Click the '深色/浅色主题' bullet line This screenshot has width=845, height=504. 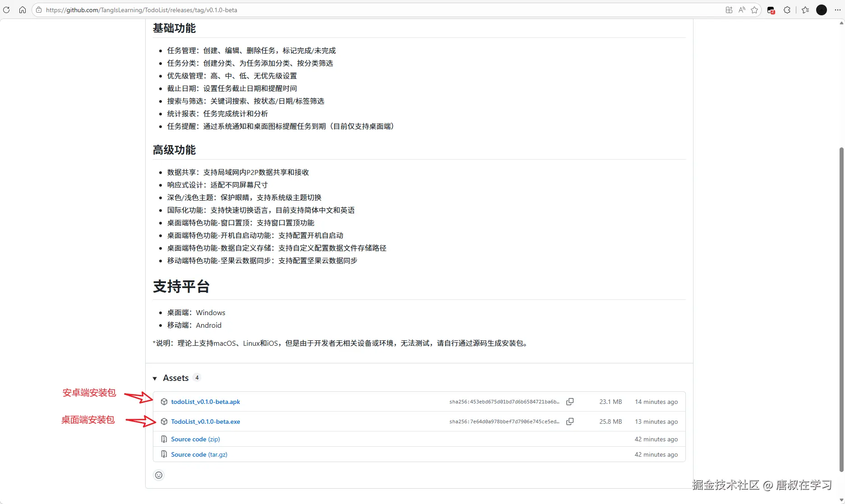[x=244, y=197]
